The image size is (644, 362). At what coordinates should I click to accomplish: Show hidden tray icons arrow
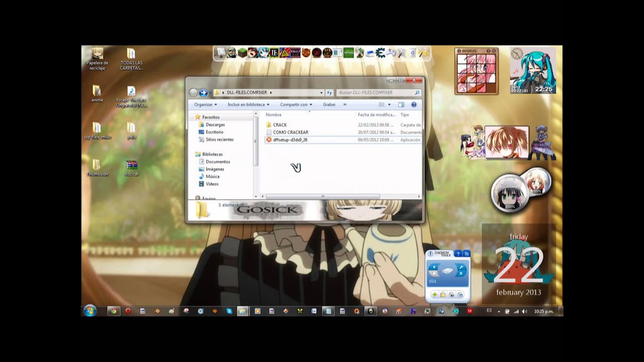499,311
